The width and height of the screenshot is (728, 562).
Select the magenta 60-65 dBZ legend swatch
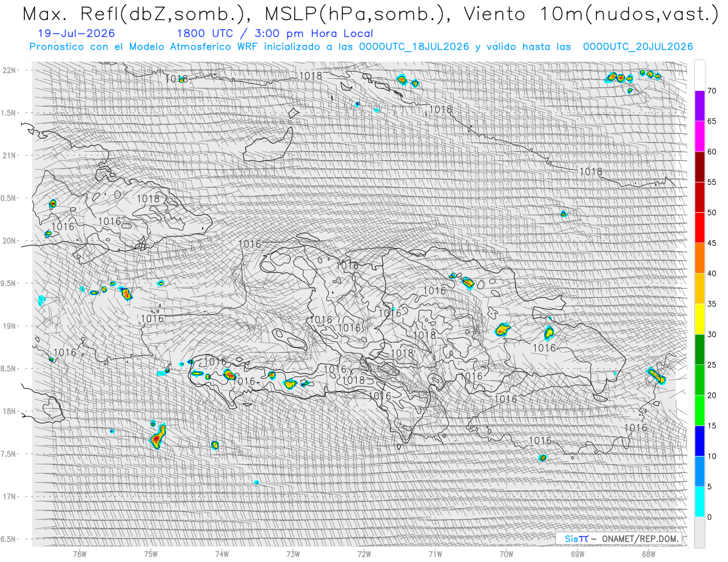pyautogui.click(x=699, y=136)
